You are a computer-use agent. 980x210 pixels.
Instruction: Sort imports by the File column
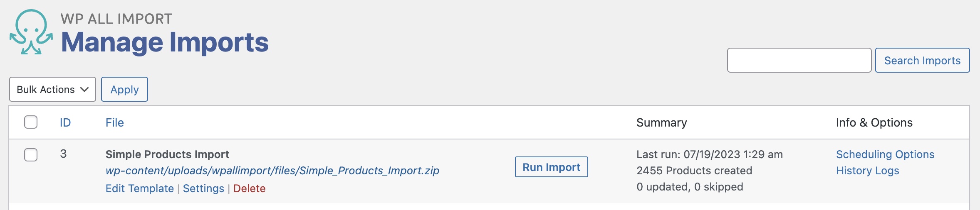114,122
